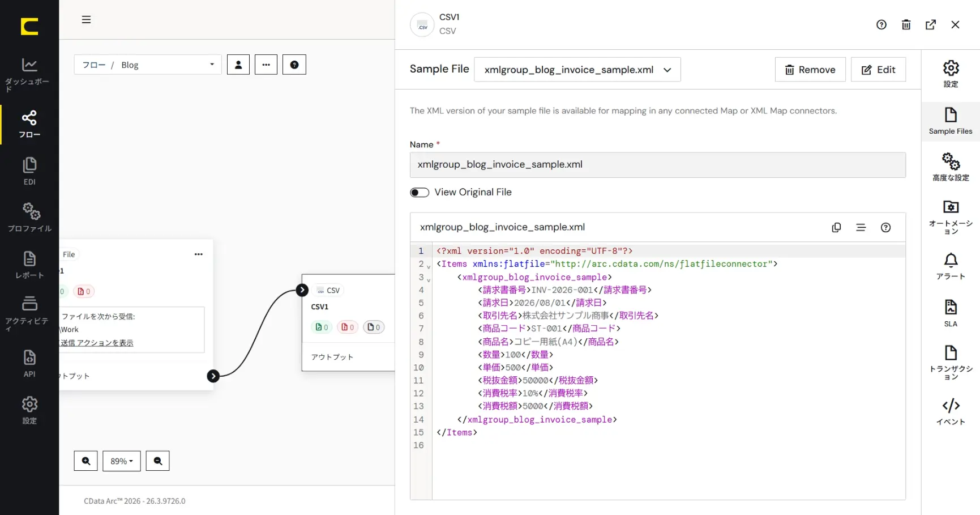Open the Sample File dropdown
Viewport: 980px width, 515px height.
point(577,70)
